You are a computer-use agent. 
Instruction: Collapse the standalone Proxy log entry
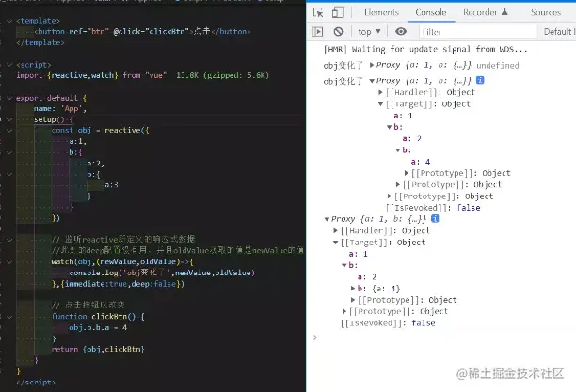click(x=327, y=219)
